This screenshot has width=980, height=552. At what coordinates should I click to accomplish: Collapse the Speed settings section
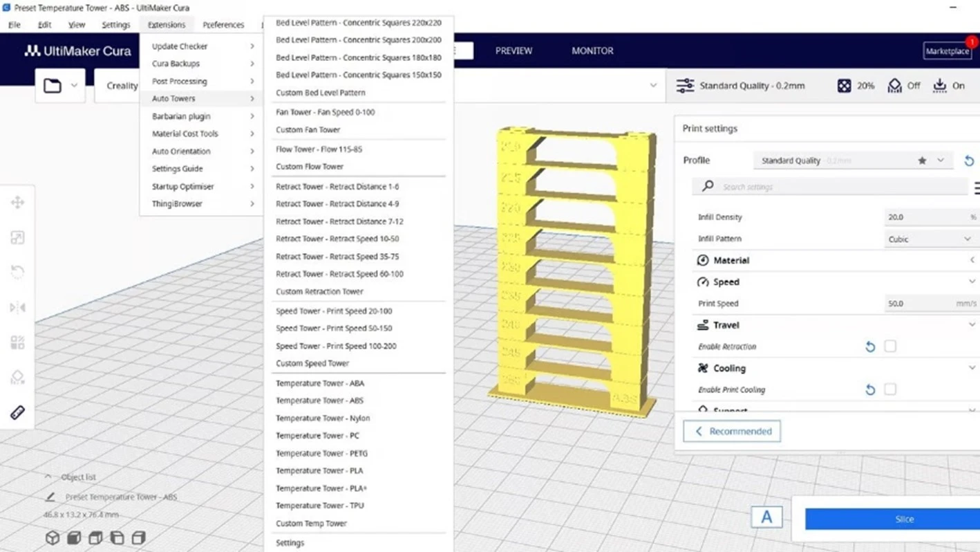click(x=835, y=282)
